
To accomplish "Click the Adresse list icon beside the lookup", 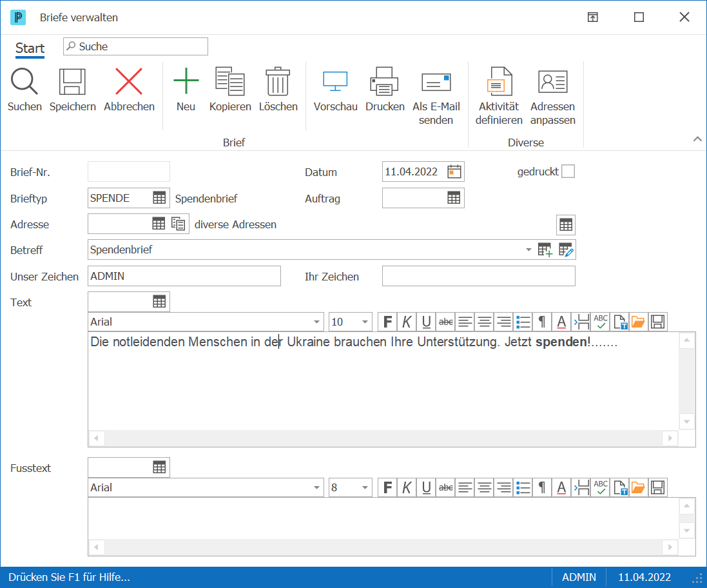I will tap(179, 224).
